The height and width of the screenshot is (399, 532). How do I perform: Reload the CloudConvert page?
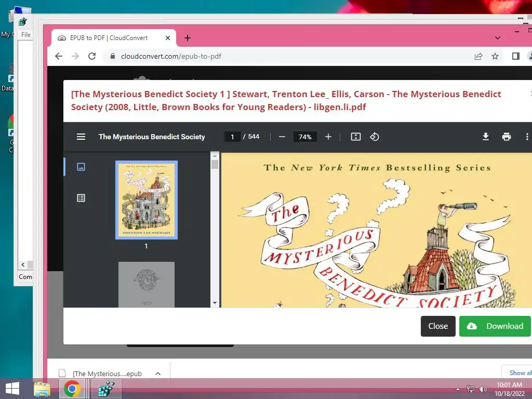[x=92, y=56]
